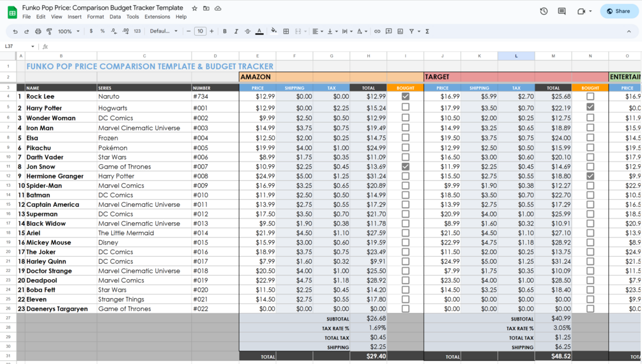Star the document with the star icon

(194, 8)
